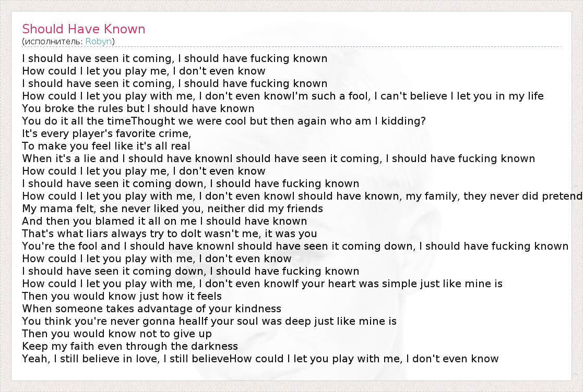583x392 pixels.
Task: Click the 'That's what liars always try' line
Action: 169,234
